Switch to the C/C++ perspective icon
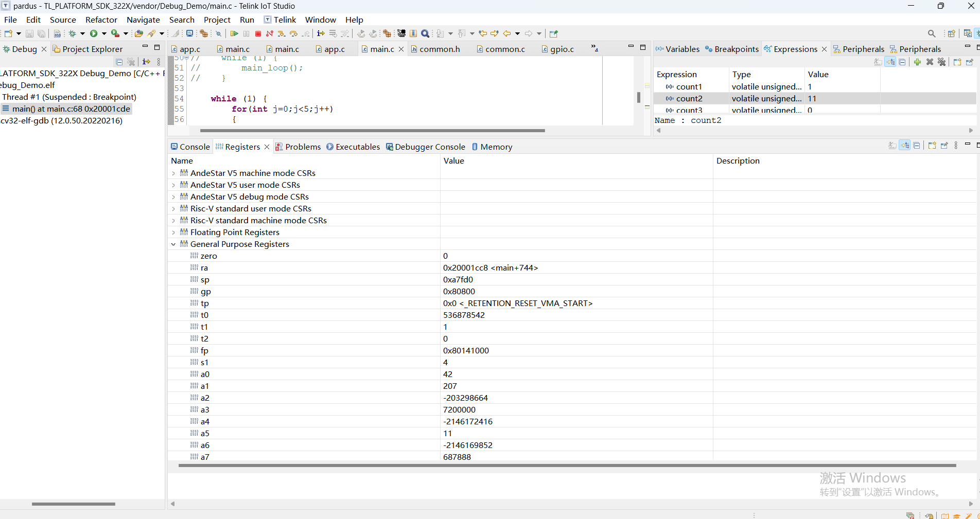 968,33
